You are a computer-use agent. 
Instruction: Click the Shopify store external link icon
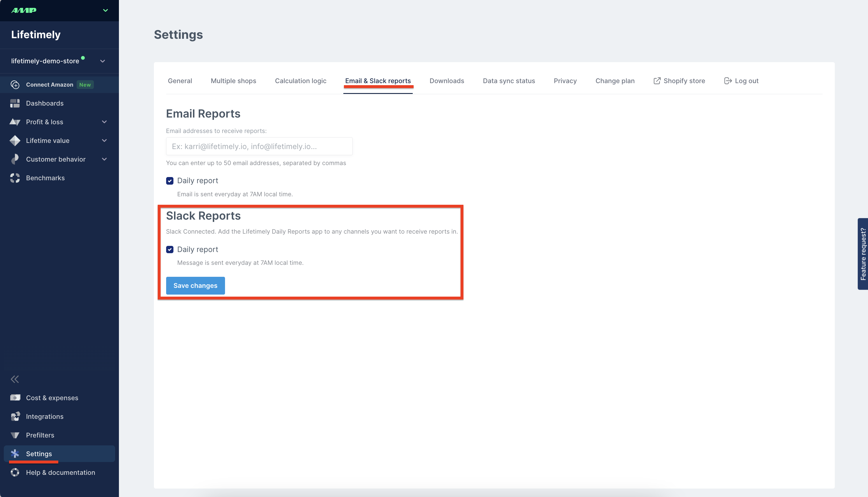click(657, 81)
